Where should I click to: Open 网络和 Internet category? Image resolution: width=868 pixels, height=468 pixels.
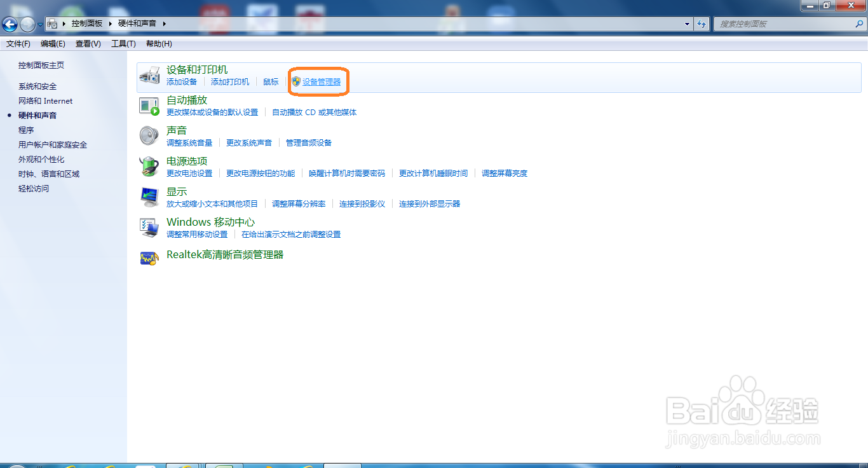(x=46, y=101)
